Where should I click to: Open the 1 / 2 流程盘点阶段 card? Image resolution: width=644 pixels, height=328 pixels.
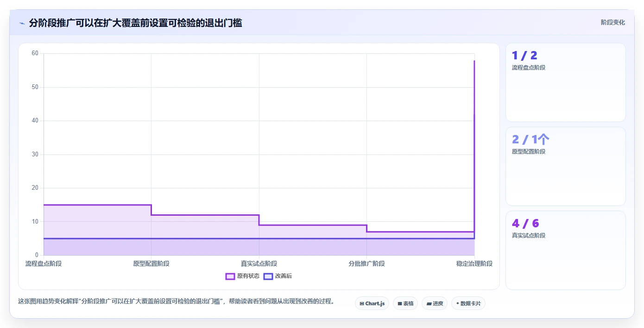point(566,83)
